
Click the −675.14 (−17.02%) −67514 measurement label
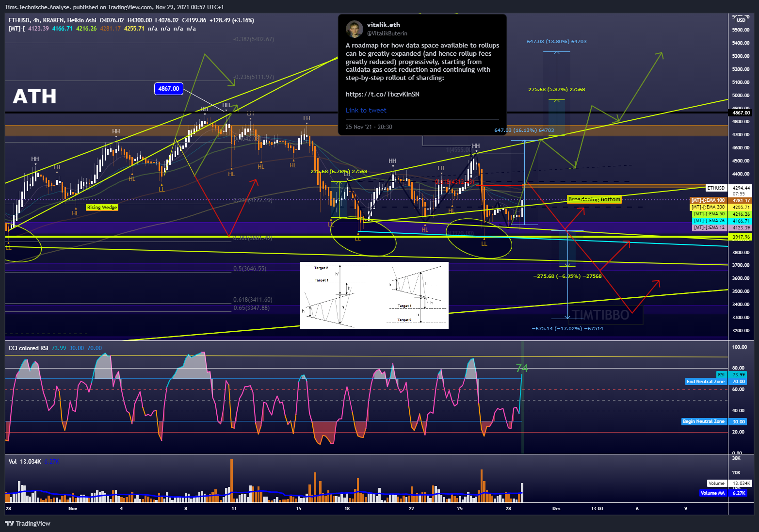568,329
